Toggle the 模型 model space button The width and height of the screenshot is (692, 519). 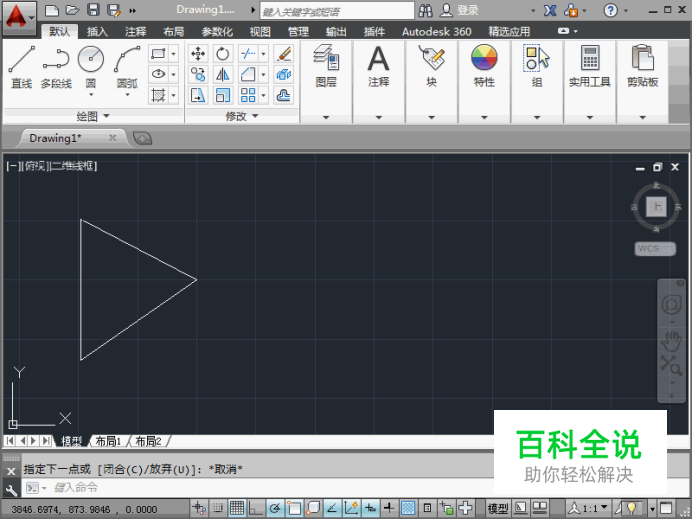tap(497, 508)
